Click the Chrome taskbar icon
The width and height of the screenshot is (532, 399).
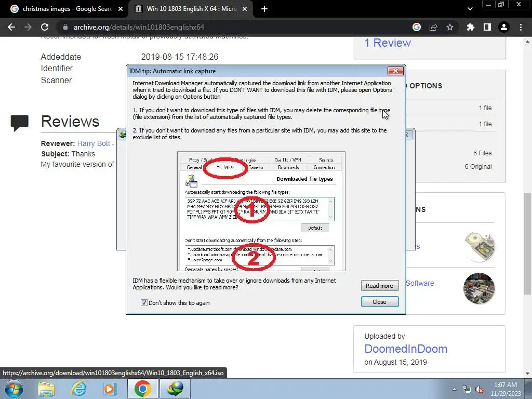pos(142,389)
